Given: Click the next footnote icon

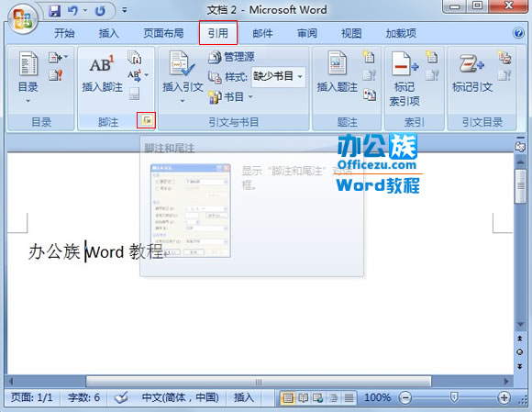Looking at the screenshot, I should [x=134, y=75].
